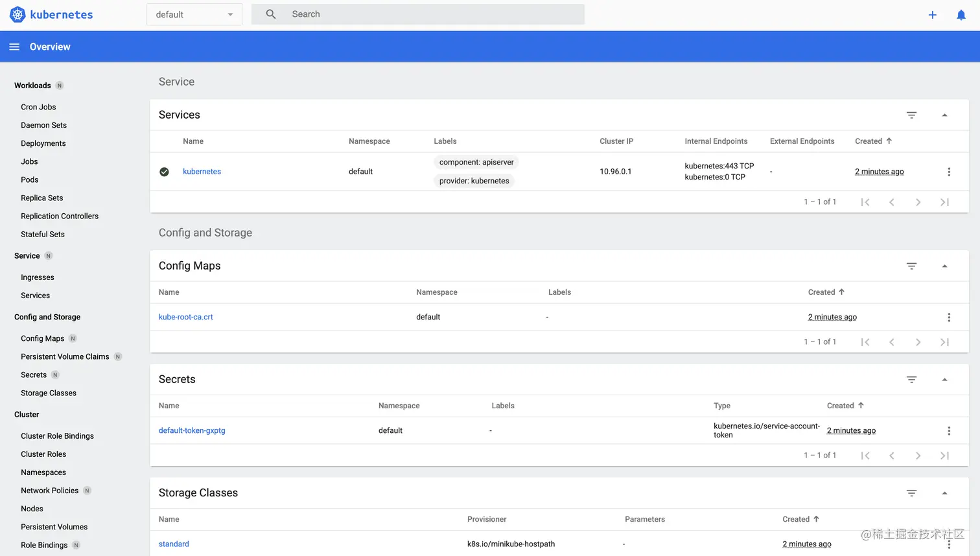980x556 pixels.
Task: Collapse the Services card
Action: pyautogui.click(x=944, y=115)
